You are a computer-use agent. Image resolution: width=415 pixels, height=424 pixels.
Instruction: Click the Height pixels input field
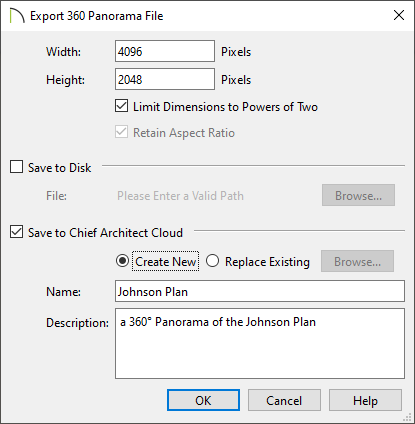click(x=165, y=79)
